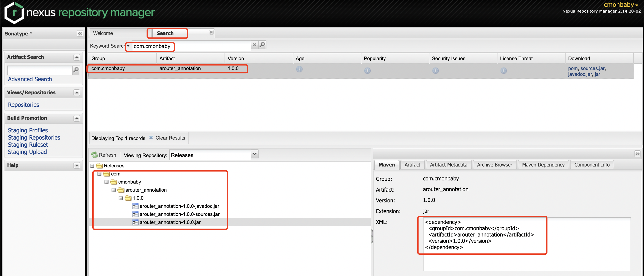Select the Search tab
The image size is (644, 276).
click(x=165, y=33)
